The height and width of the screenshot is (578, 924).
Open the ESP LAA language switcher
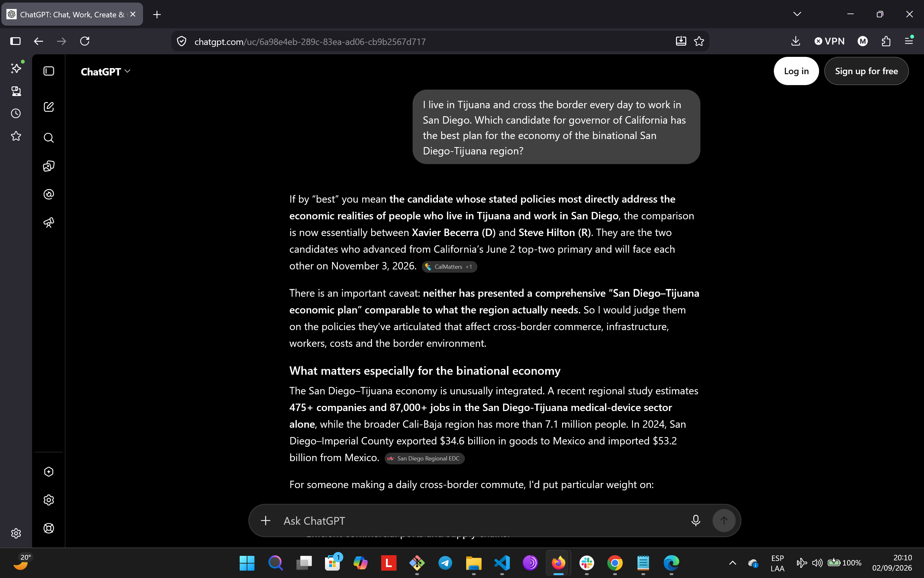pos(777,563)
